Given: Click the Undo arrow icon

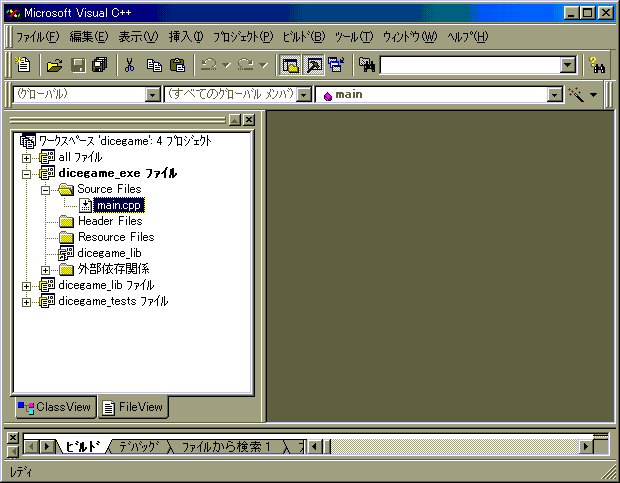Looking at the screenshot, I should pyautogui.click(x=209, y=65).
